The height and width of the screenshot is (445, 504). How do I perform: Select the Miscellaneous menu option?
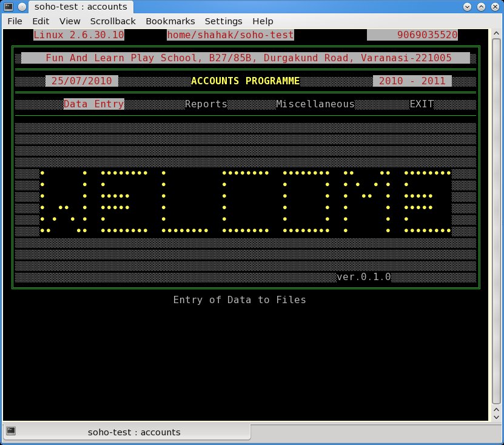(x=315, y=104)
